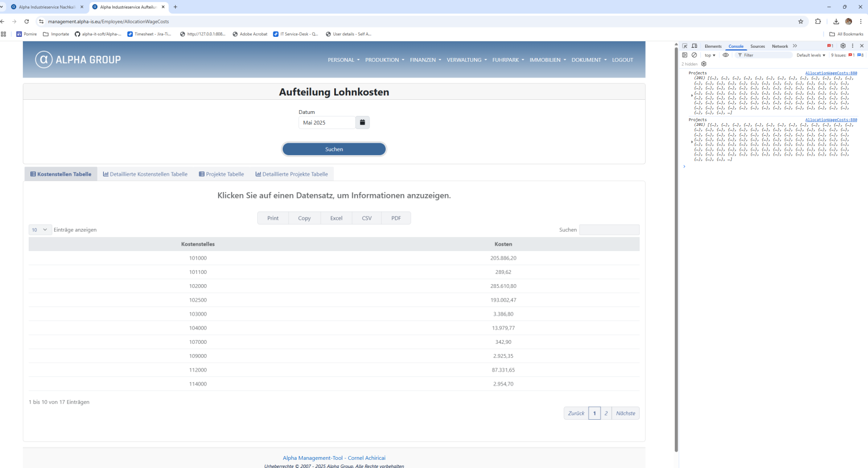Reload the page
868x468 pixels.
point(27,22)
